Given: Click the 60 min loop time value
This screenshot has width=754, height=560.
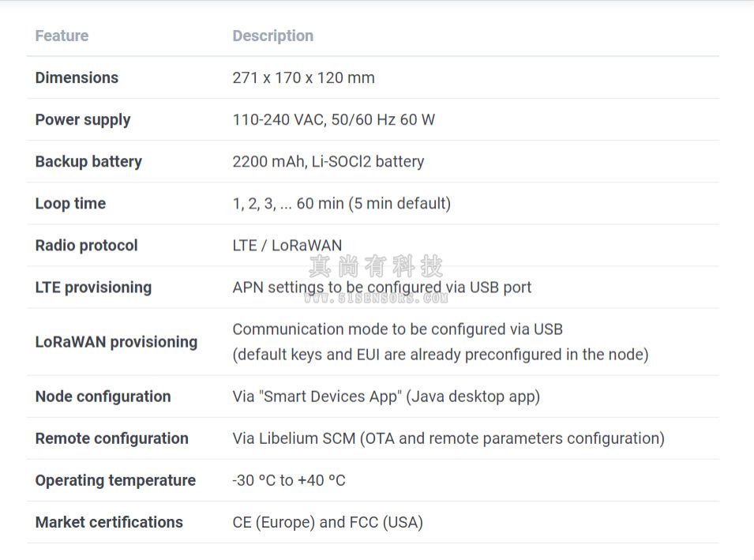Looking at the screenshot, I should (x=341, y=204).
